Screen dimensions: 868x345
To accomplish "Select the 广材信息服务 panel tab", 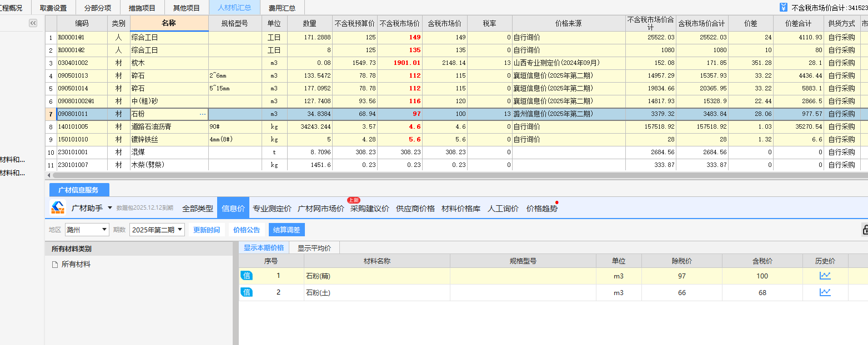I will click(79, 190).
